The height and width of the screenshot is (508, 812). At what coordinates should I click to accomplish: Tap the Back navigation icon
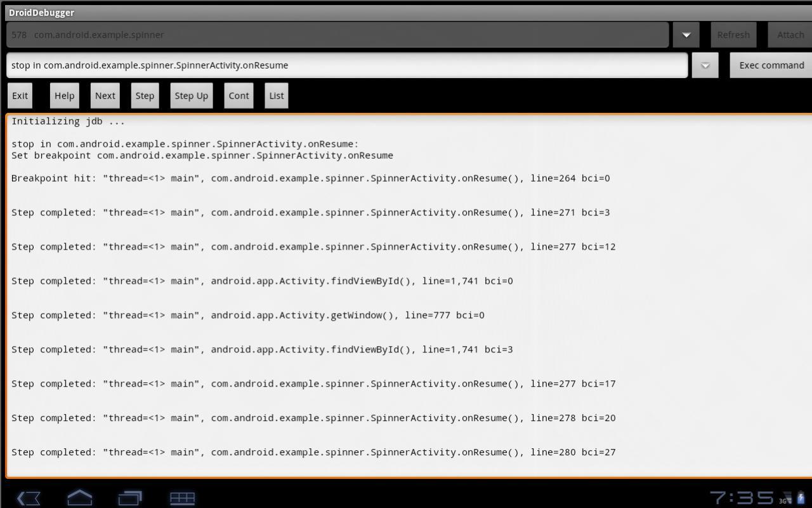(x=28, y=498)
